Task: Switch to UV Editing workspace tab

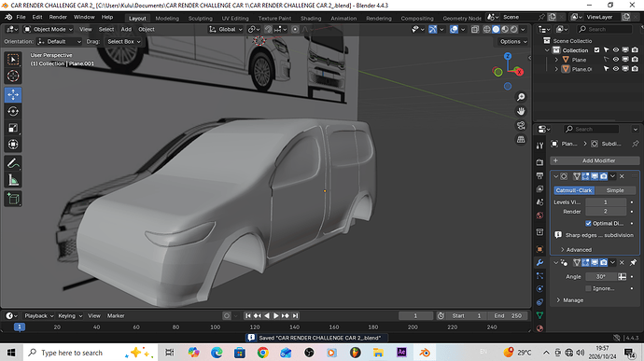Action: point(235,18)
